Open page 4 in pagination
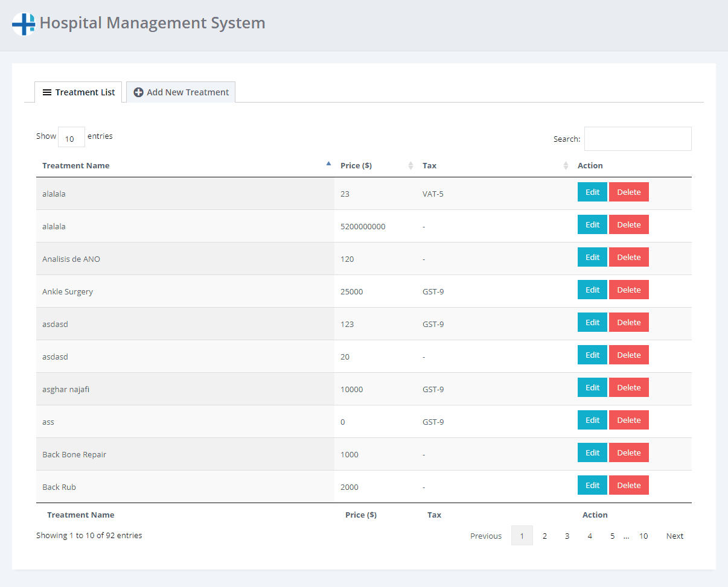Viewport: 728px width, 587px height. click(590, 536)
